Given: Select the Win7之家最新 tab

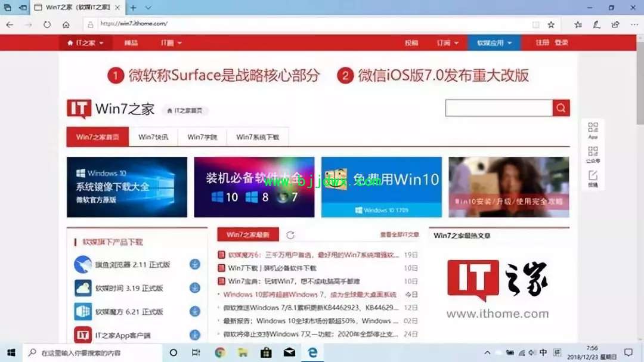Looking at the screenshot, I should coord(248,234).
